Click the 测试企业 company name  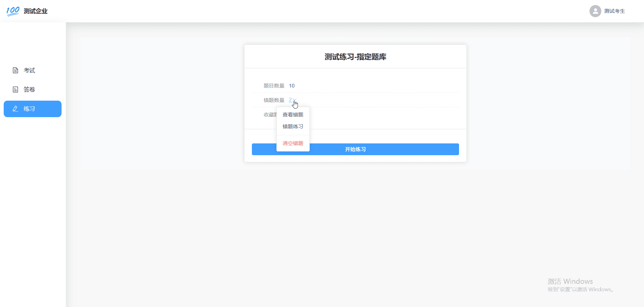pos(36,11)
